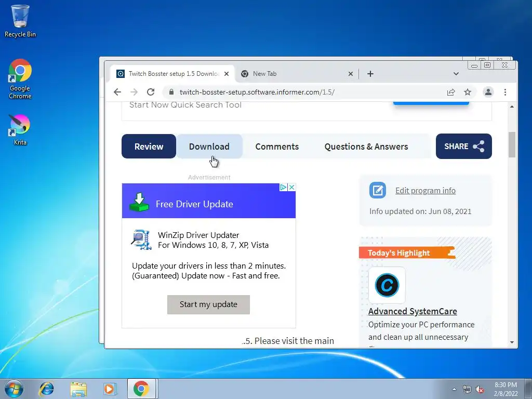Click the AdChoices icon on the ad

tap(283, 187)
